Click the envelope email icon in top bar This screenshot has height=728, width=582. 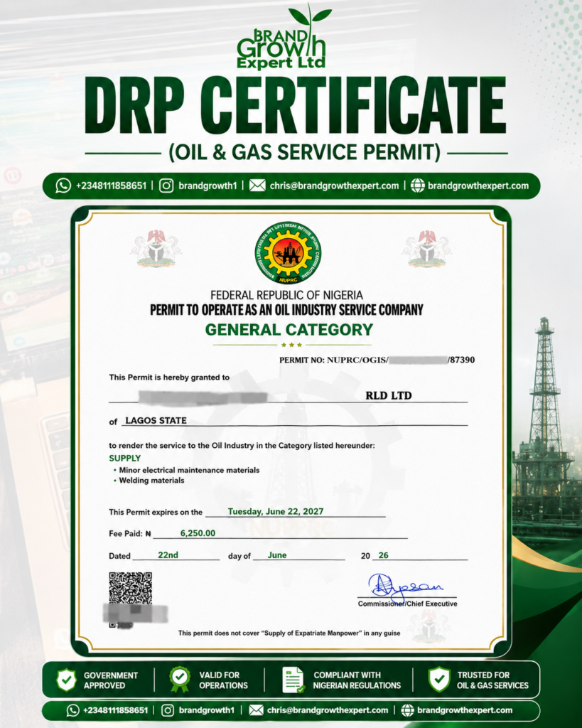tap(257, 186)
